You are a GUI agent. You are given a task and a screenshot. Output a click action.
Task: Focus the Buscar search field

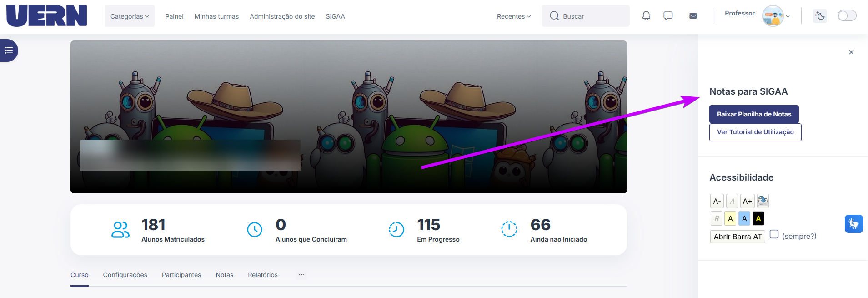point(586,16)
